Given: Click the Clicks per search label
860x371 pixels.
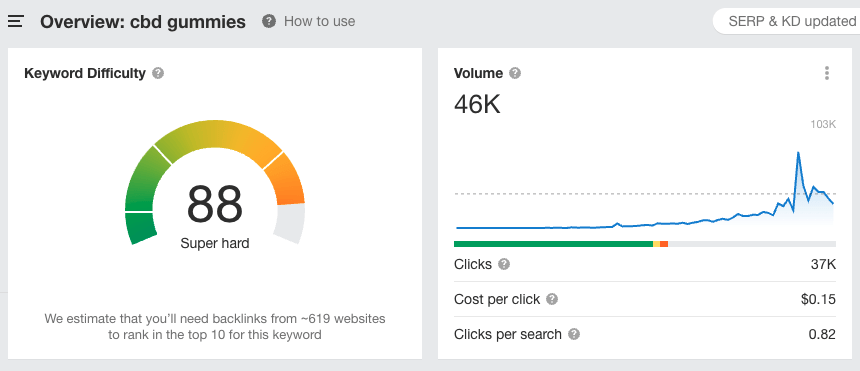Looking at the screenshot, I should coord(508,334).
